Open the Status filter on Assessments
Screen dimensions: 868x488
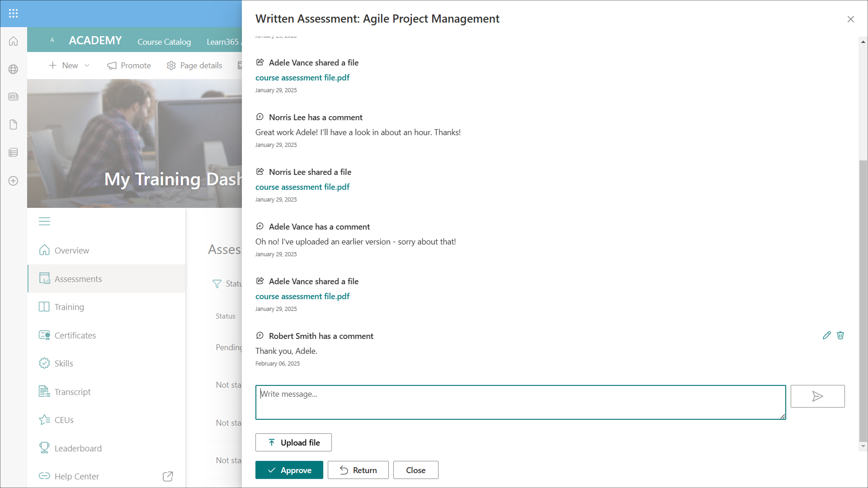point(226,284)
